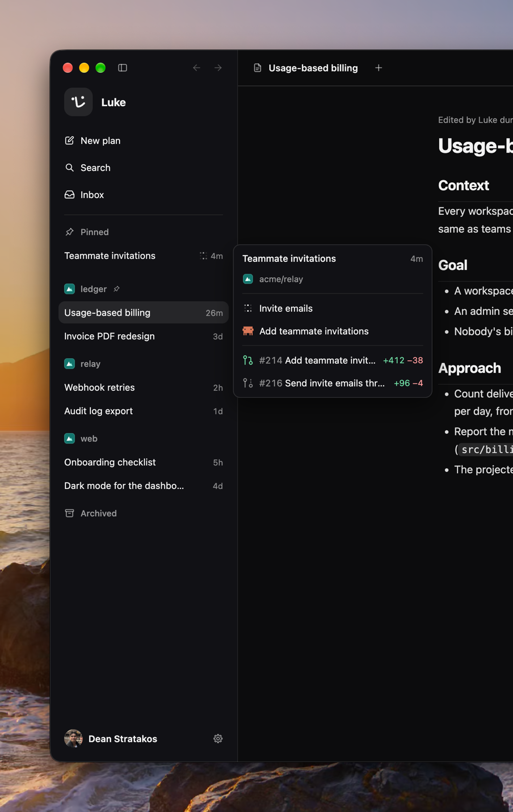
Task: Click the activity dots icon on Teammate invitations row
Action: coord(203,256)
